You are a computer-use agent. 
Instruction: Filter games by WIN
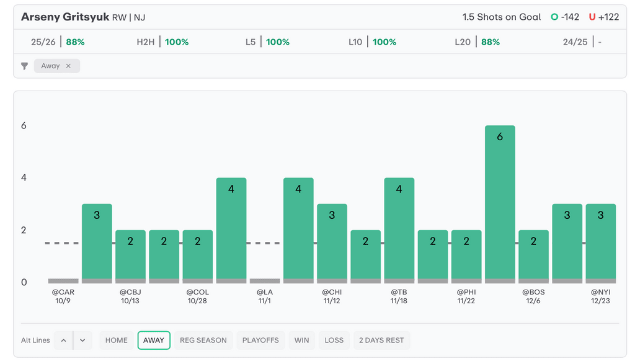tap(301, 340)
